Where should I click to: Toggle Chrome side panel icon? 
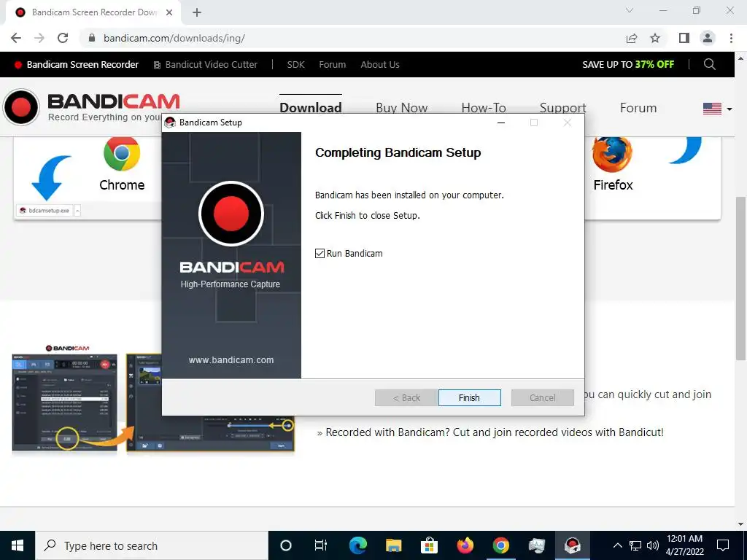tap(684, 38)
